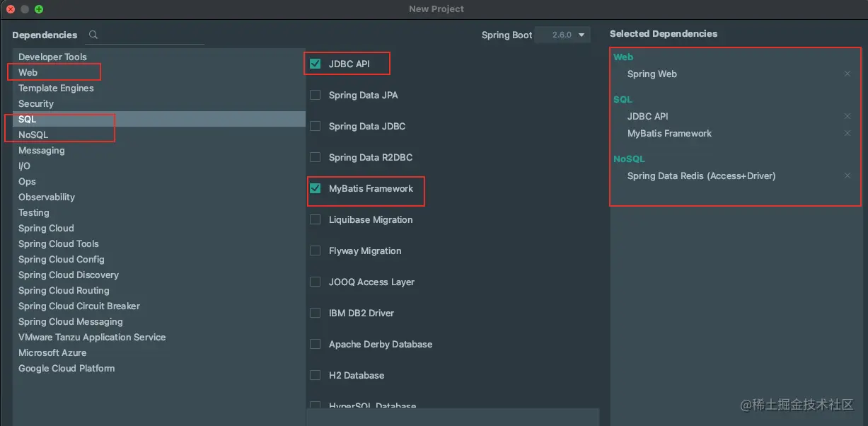
Task: Select the Web category
Action: [159, 72]
